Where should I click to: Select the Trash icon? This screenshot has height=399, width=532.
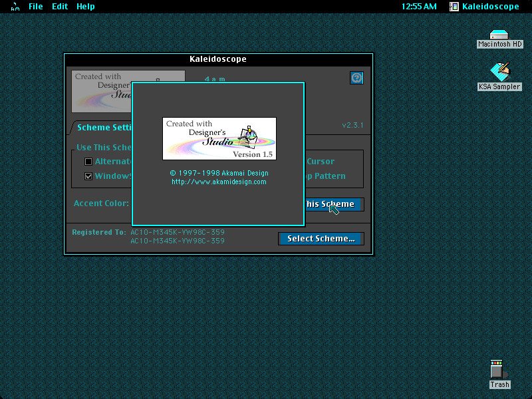click(x=499, y=374)
